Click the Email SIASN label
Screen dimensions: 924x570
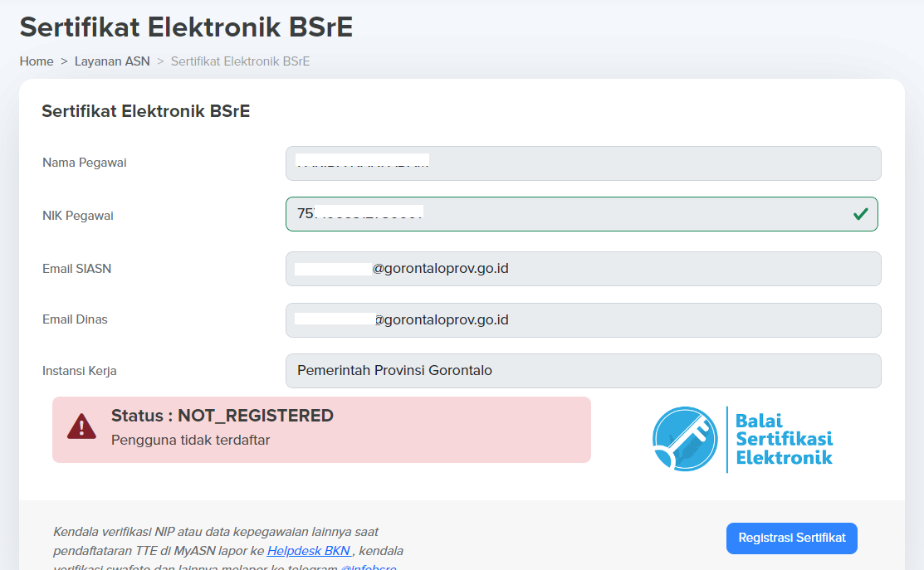(x=76, y=269)
